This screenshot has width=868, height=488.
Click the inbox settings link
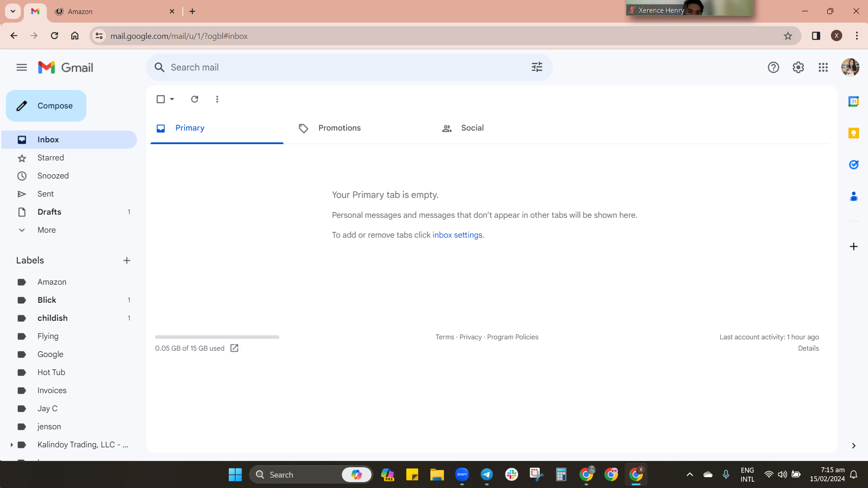pos(457,235)
